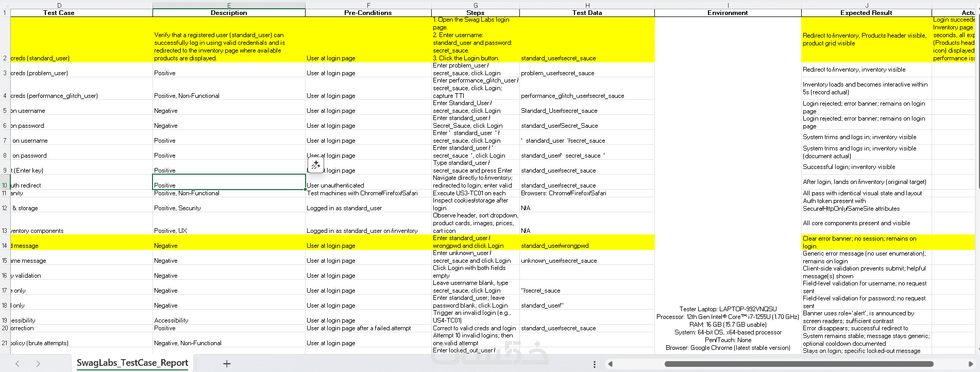This screenshot has height=372, width=980.
Task: Select the "Execute US3-TC01 on each" steps cell
Action: point(476,193)
